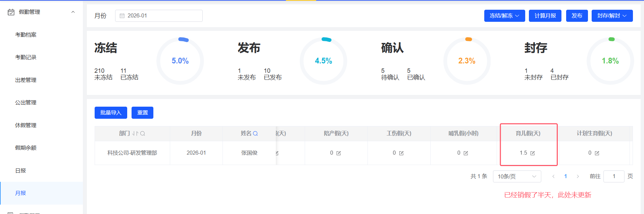The height and width of the screenshot is (214, 644).
Task: Go to 出差管理 menu item
Action: 26,80
